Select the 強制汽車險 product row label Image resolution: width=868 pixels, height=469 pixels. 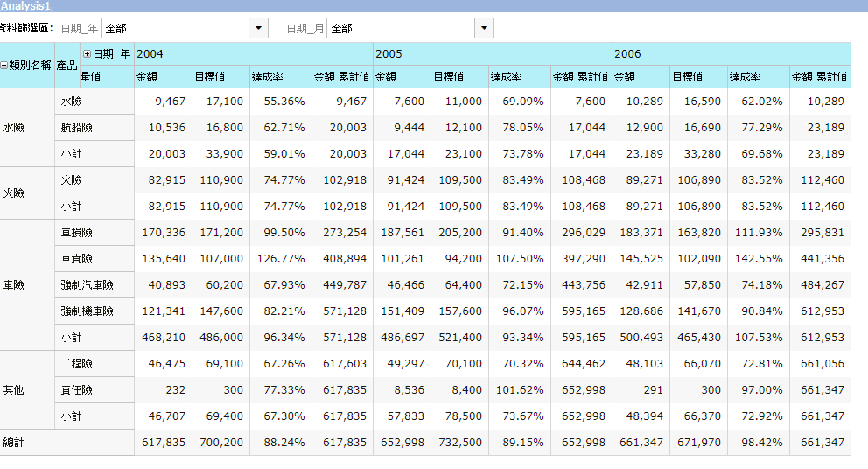pos(94,284)
